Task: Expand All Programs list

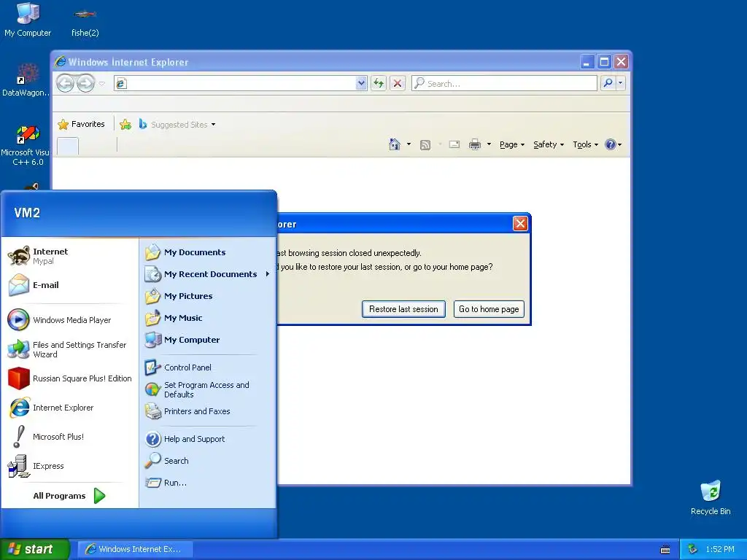Action: click(x=69, y=496)
